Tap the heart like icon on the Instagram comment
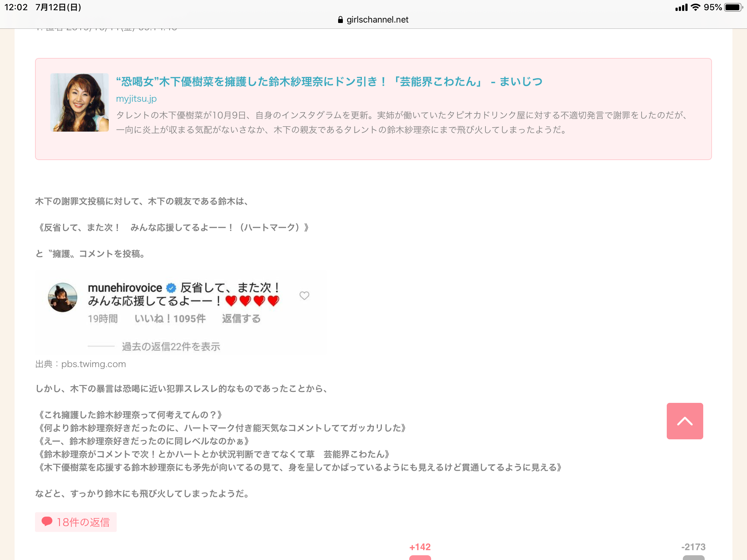This screenshot has height=560, width=747. [304, 295]
